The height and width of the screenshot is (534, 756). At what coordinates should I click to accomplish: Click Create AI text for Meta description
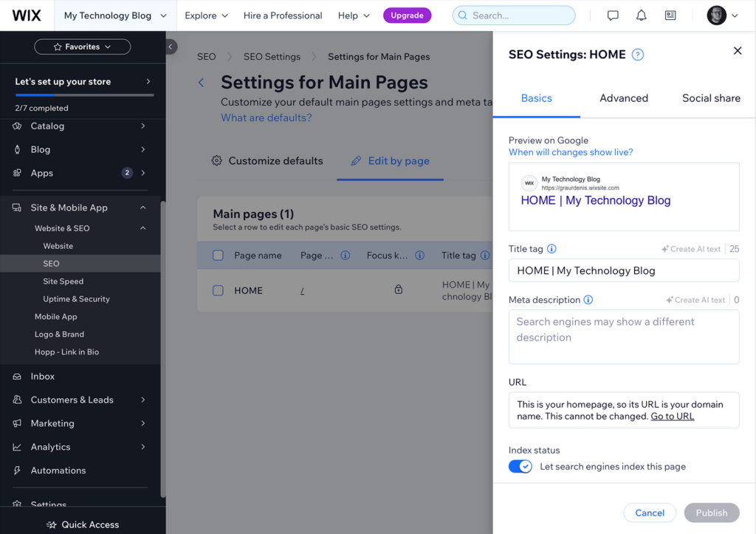tap(695, 300)
